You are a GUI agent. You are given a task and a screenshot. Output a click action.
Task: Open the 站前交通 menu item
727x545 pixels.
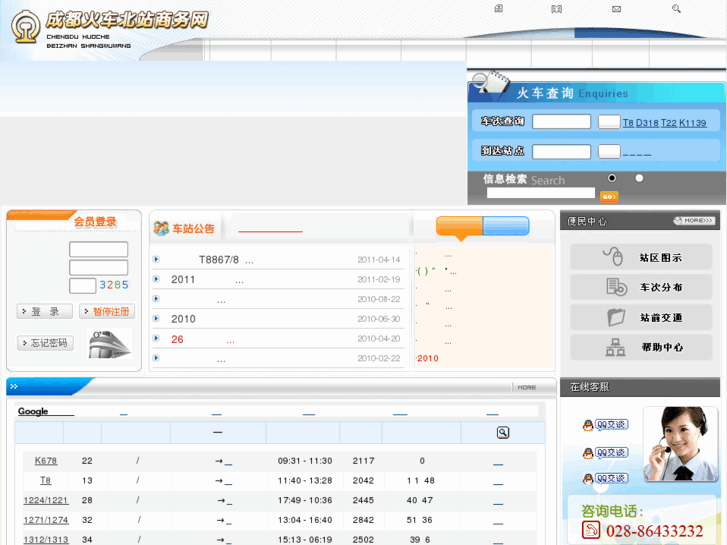(x=641, y=317)
